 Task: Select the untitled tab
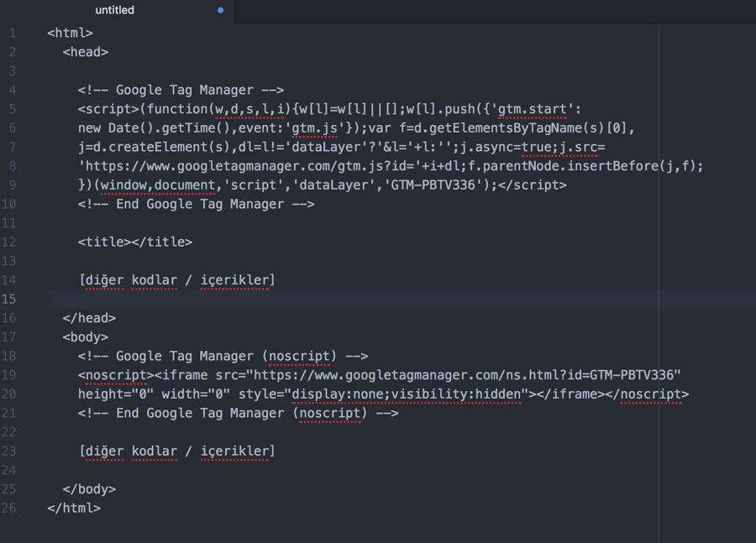[117, 11]
